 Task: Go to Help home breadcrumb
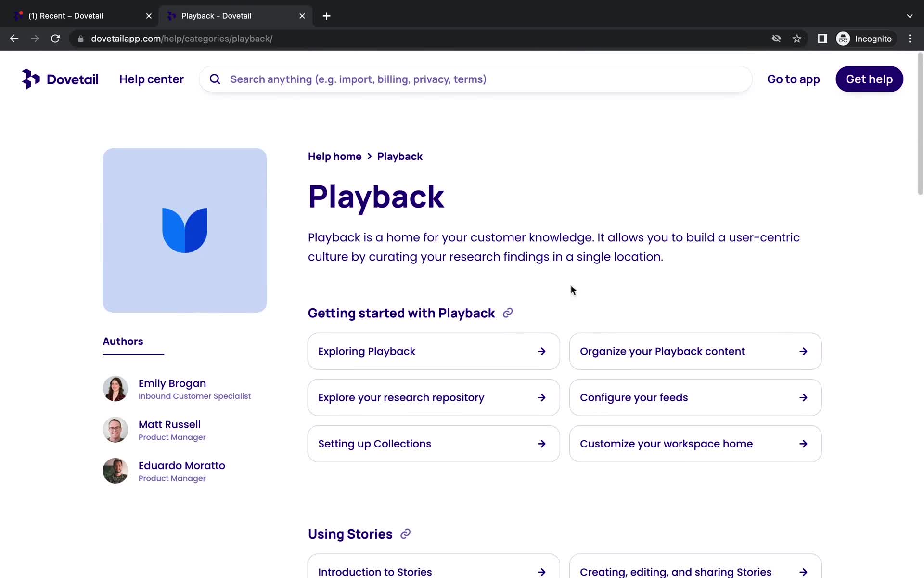[x=334, y=157]
